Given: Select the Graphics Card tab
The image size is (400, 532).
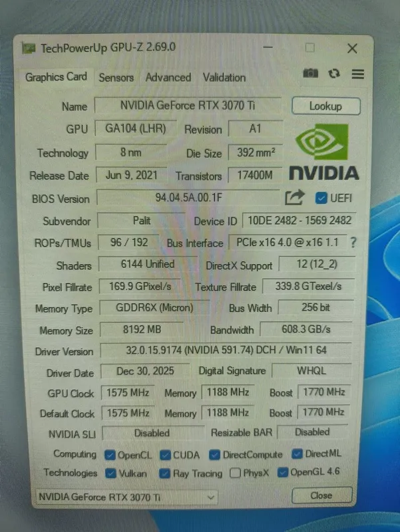Looking at the screenshot, I should point(56,77).
